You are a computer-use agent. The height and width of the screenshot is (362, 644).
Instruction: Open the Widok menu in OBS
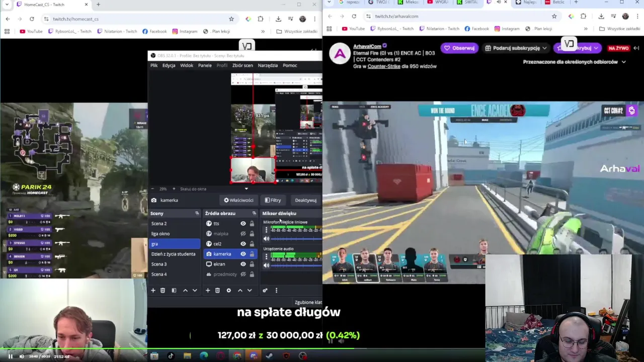[187, 65]
